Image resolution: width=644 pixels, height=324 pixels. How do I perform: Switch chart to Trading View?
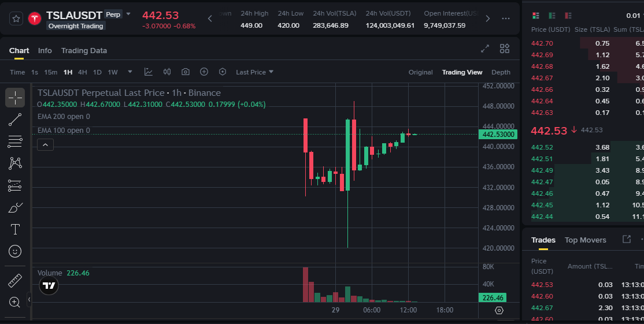point(462,72)
